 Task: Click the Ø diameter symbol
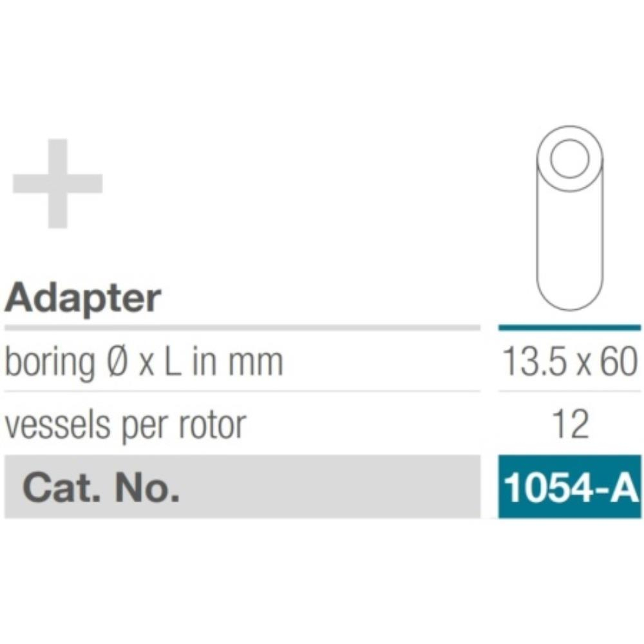[114, 362]
